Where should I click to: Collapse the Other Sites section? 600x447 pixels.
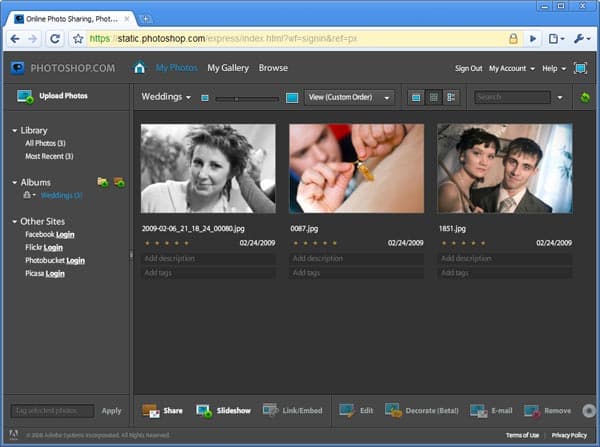[x=15, y=222]
